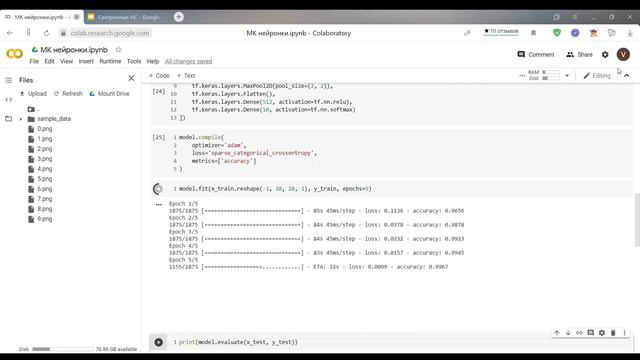The image size is (640, 360).
Task: Copy link to cell icon
Action: (579, 333)
